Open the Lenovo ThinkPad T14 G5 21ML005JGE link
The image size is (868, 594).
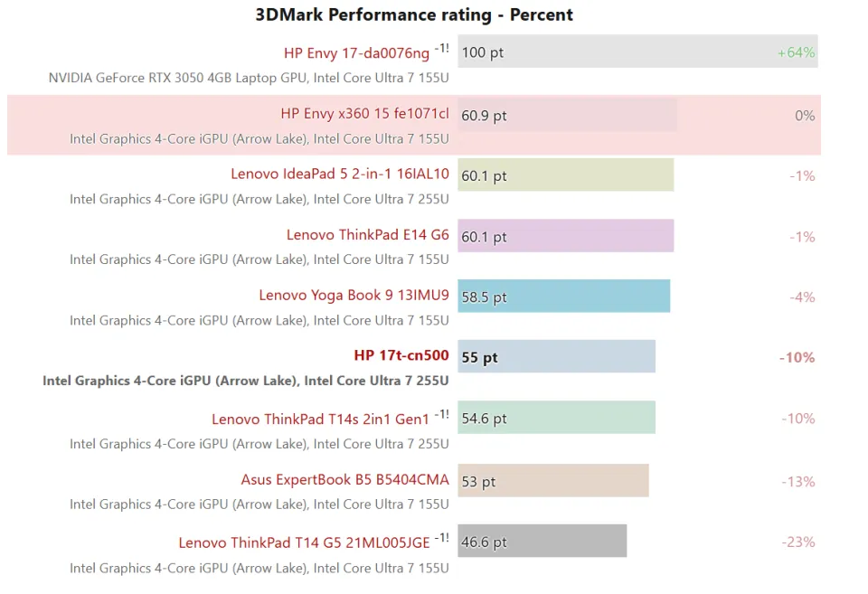click(304, 543)
